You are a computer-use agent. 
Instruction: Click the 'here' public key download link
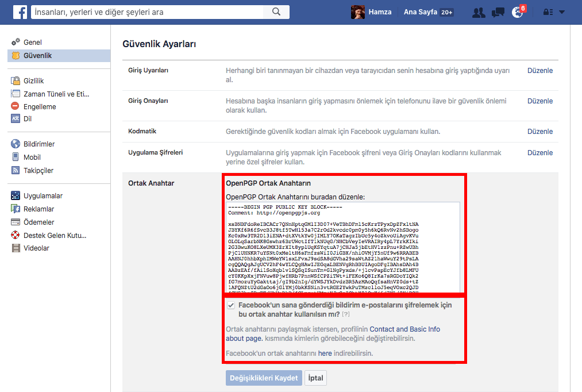click(x=325, y=353)
